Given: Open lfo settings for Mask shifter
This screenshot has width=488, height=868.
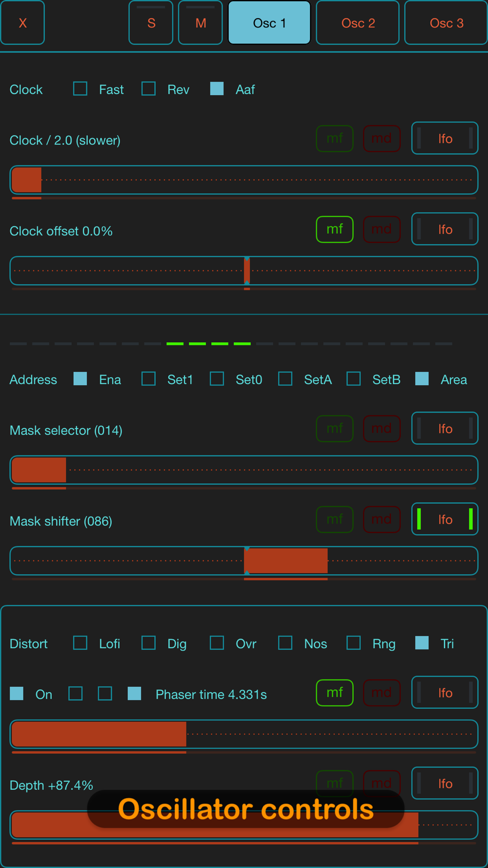Looking at the screenshot, I should 445,519.
